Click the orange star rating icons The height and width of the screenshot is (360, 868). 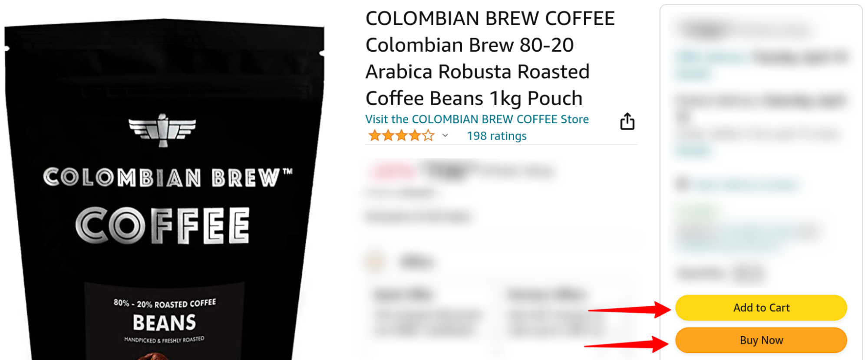(x=401, y=136)
